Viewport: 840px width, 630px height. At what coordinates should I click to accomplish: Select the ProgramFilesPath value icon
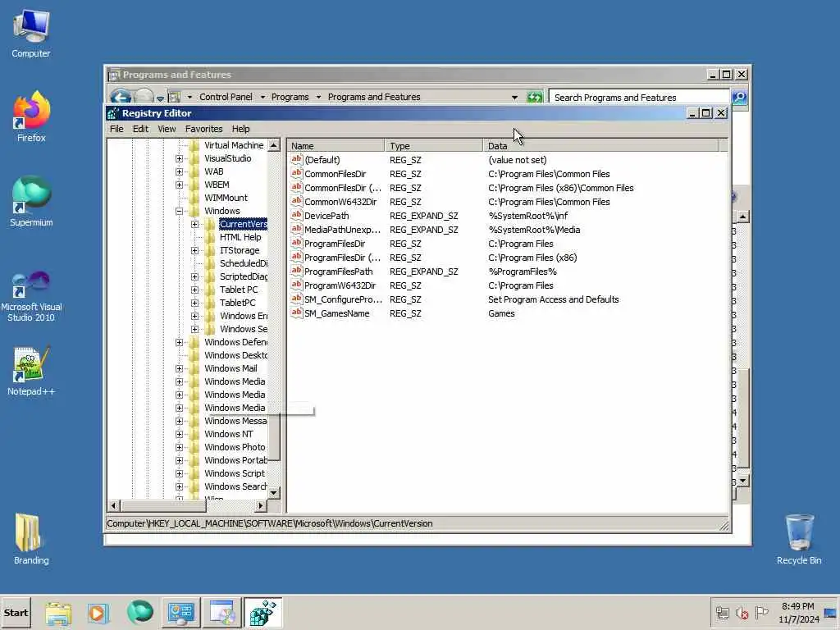296,271
